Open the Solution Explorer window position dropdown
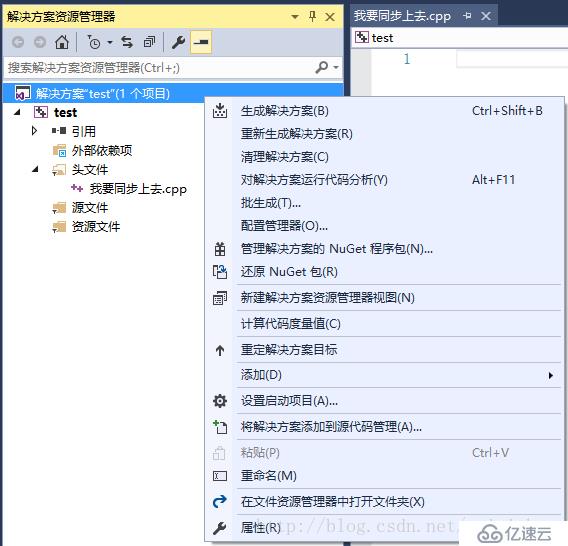Screen dimensions: 568x546 coord(295,17)
